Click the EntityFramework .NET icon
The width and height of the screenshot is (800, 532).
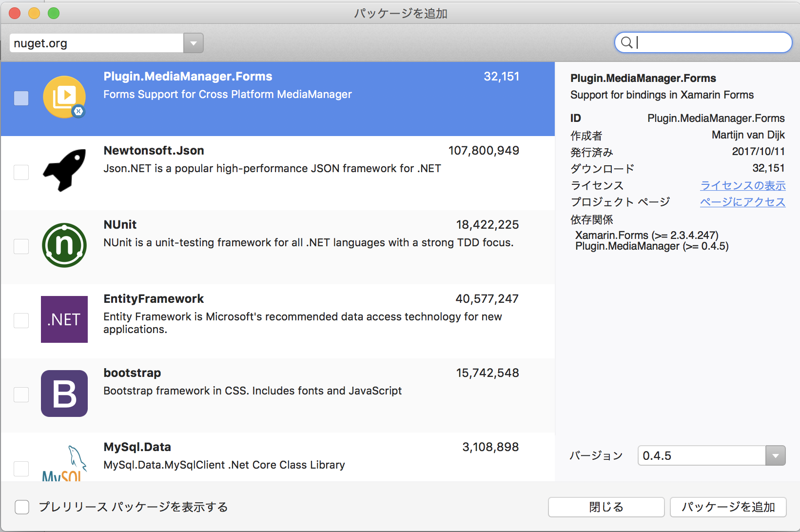(x=64, y=319)
